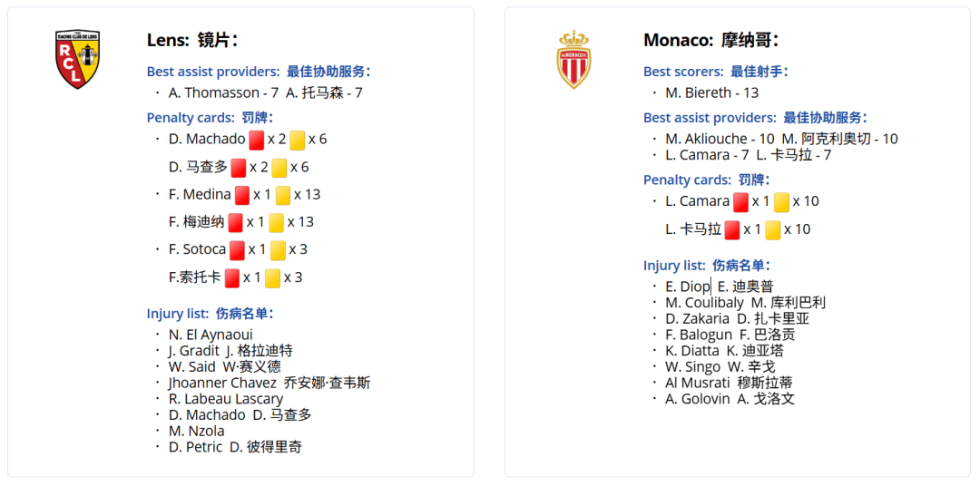This screenshot has height=486, width=980.
Task: Click the red card beside L. Camara
Action: [x=740, y=202]
